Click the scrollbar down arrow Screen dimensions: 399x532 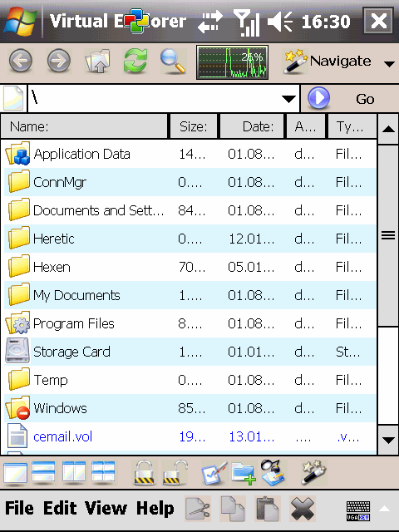(x=388, y=440)
